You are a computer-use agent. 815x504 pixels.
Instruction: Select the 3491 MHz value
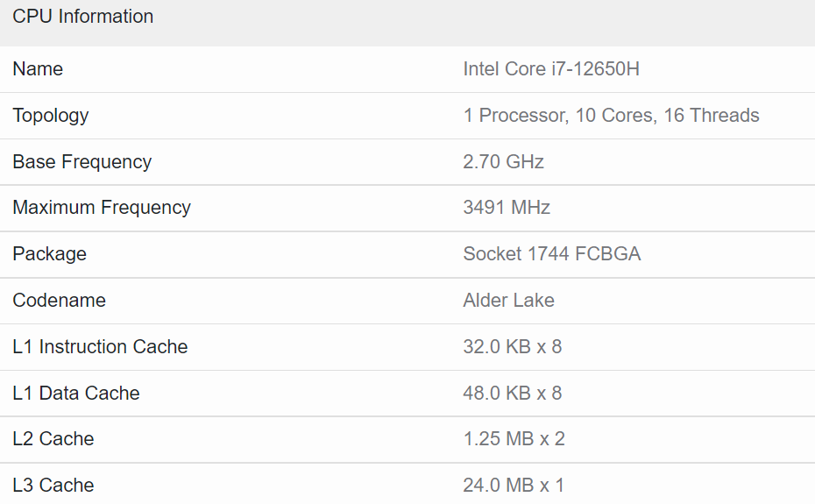click(x=507, y=208)
